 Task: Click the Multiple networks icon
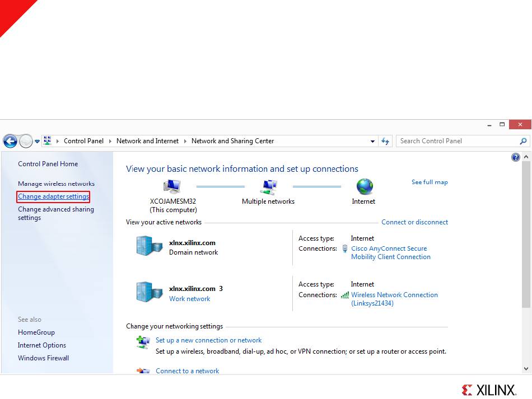coord(269,187)
